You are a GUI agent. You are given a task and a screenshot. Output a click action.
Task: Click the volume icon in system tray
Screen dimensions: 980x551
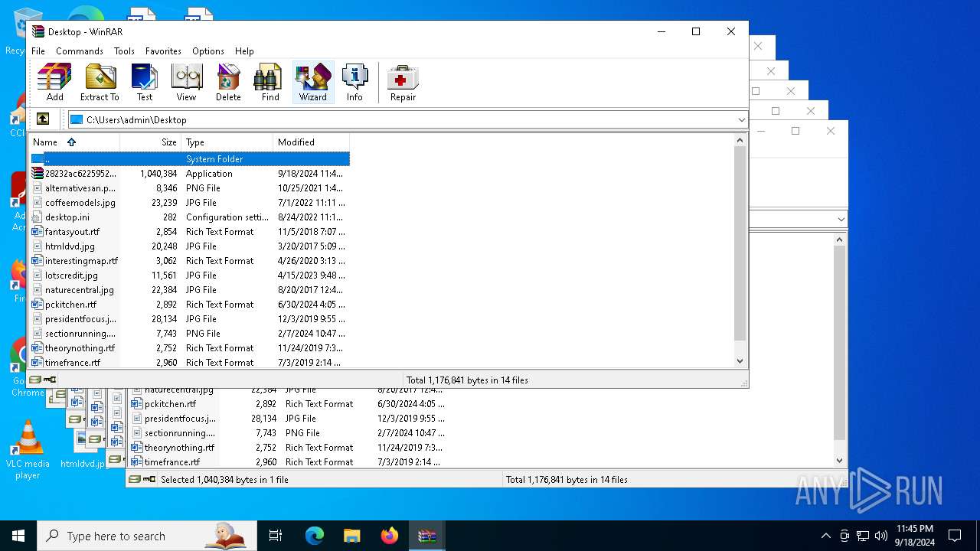[881, 536]
